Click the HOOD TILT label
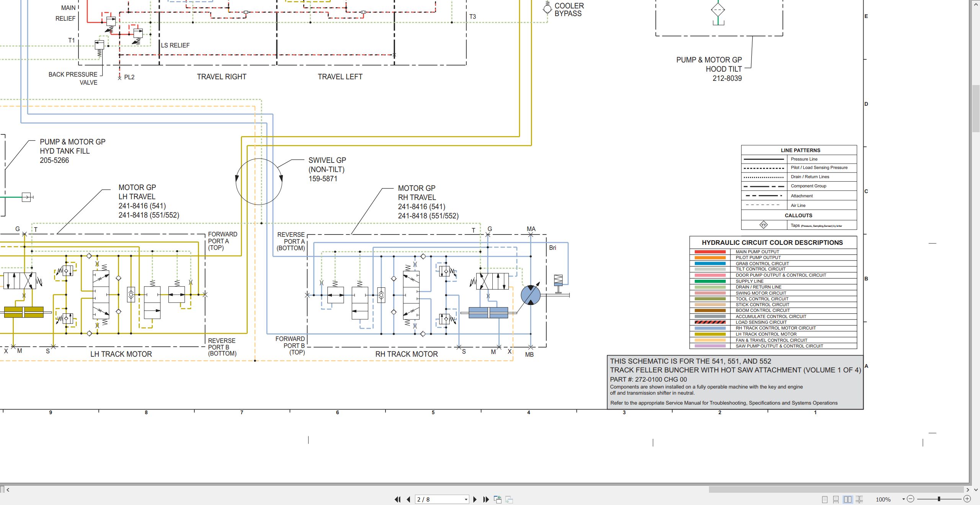This screenshot has height=505, width=980. (724, 69)
